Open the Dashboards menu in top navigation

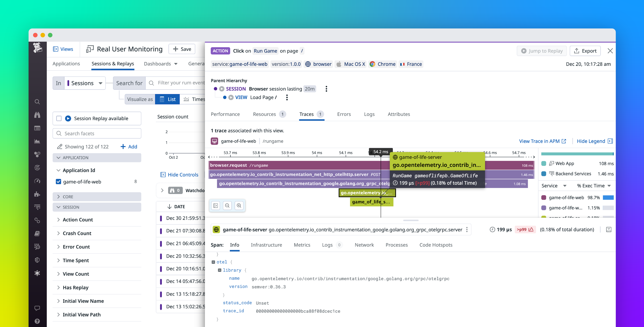pos(161,64)
